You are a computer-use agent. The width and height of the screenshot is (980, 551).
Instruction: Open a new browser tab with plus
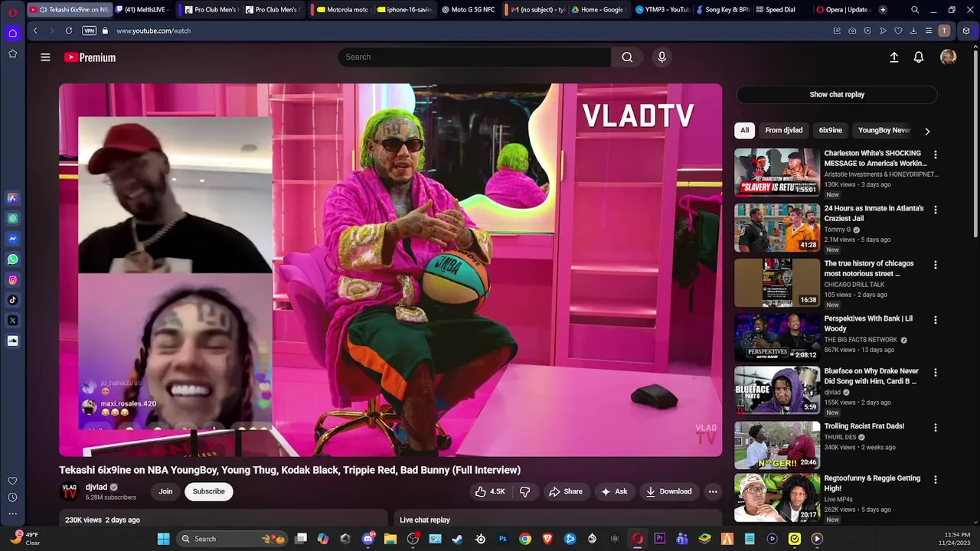pos(883,10)
